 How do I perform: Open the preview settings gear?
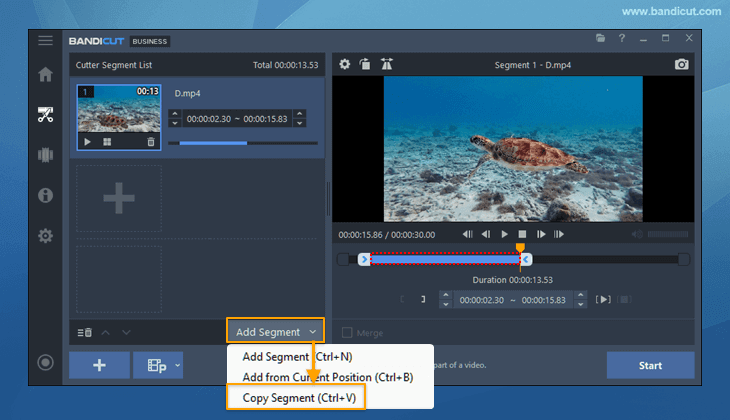click(x=345, y=64)
